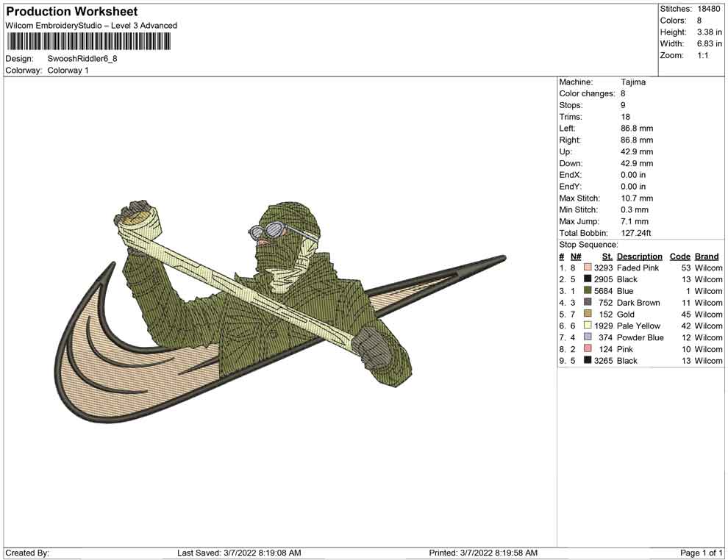728x560 pixels.
Task: Click the 'Right:' label
Action: point(570,140)
